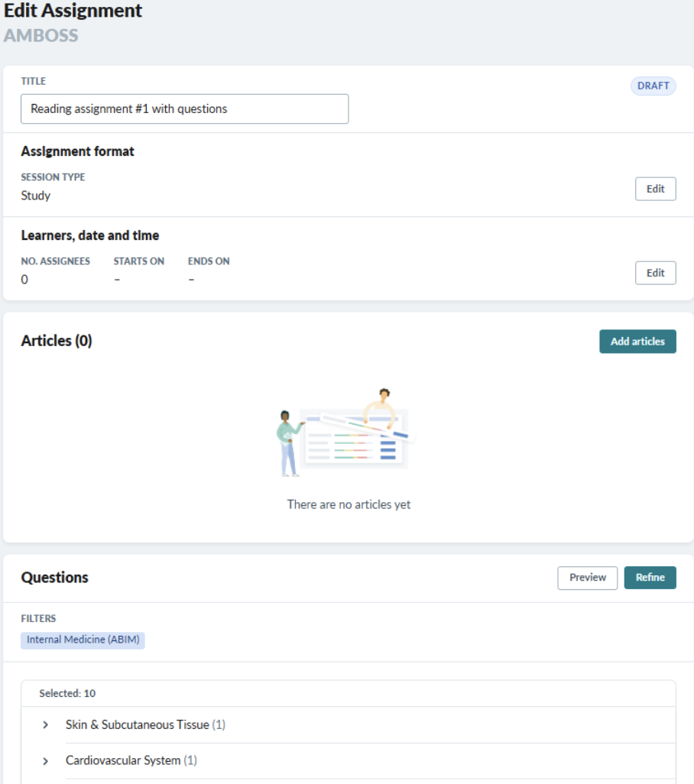The width and height of the screenshot is (694, 784).
Task: Preview the selected questions
Action: coord(588,578)
